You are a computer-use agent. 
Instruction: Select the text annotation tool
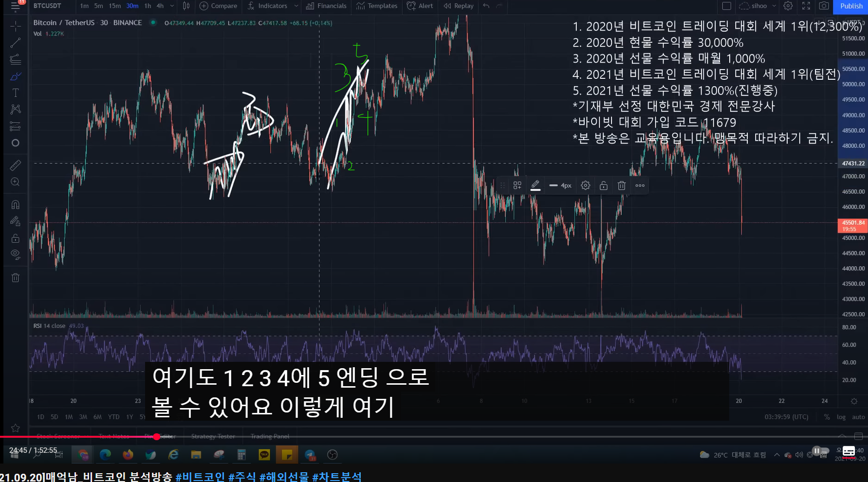16,93
